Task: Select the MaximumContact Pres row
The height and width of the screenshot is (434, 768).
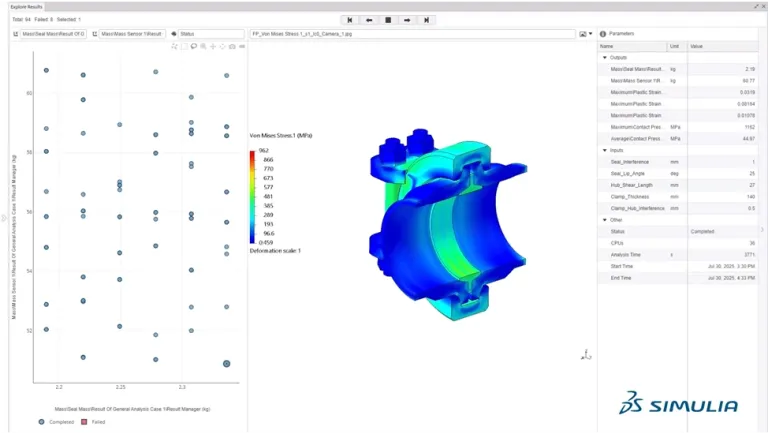Action: click(678, 127)
